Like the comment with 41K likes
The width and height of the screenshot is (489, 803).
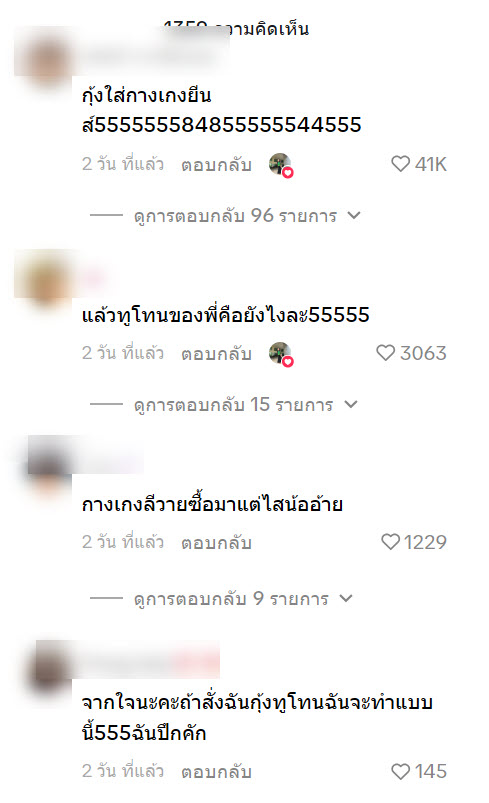point(400,164)
